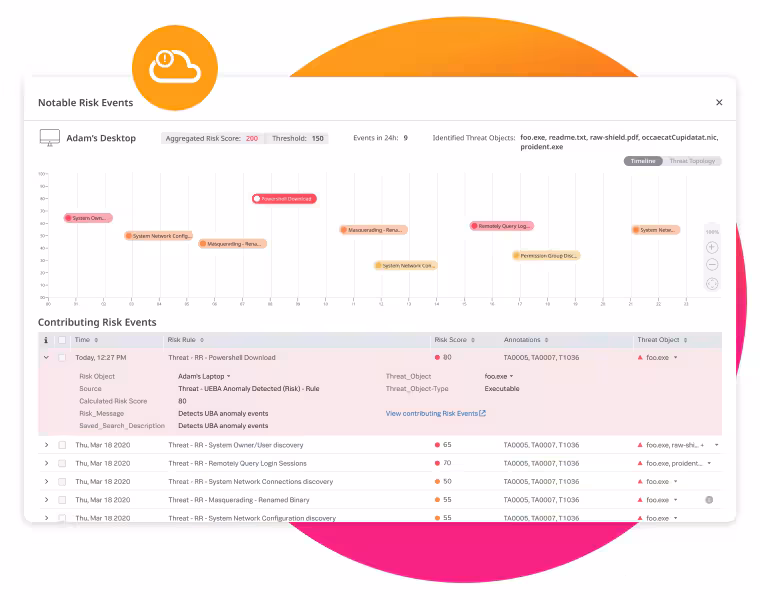This screenshot has width=760, height=600.
Task: Check the System Owner/User discovery row checkbox
Action: pyautogui.click(x=62, y=445)
